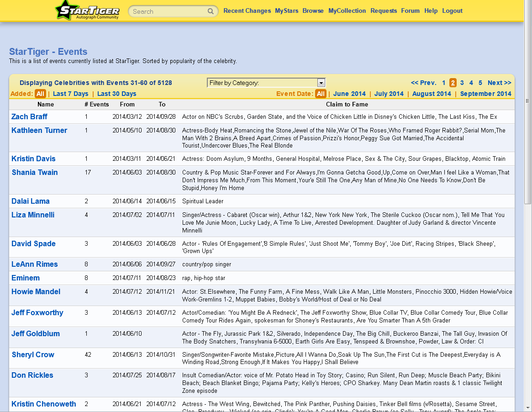
Task: Open Kathleen Turner's profile
Action: click(x=39, y=130)
